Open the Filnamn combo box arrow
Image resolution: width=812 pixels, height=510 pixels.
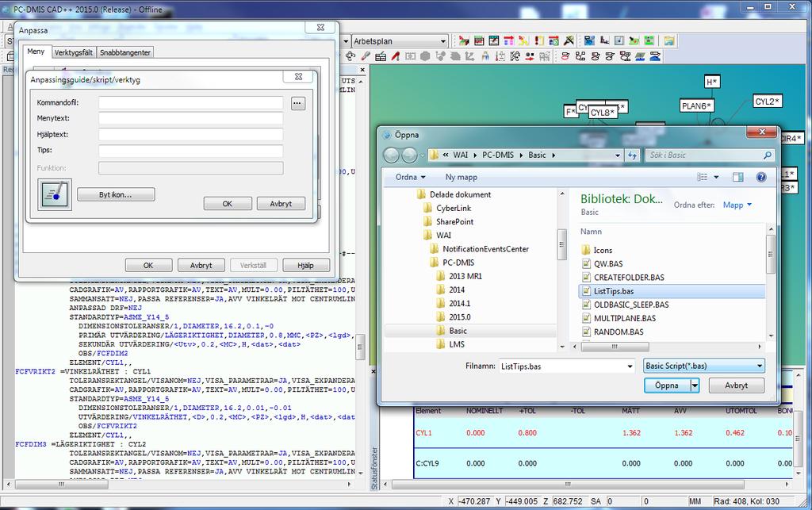pyautogui.click(x=630, y=366)
